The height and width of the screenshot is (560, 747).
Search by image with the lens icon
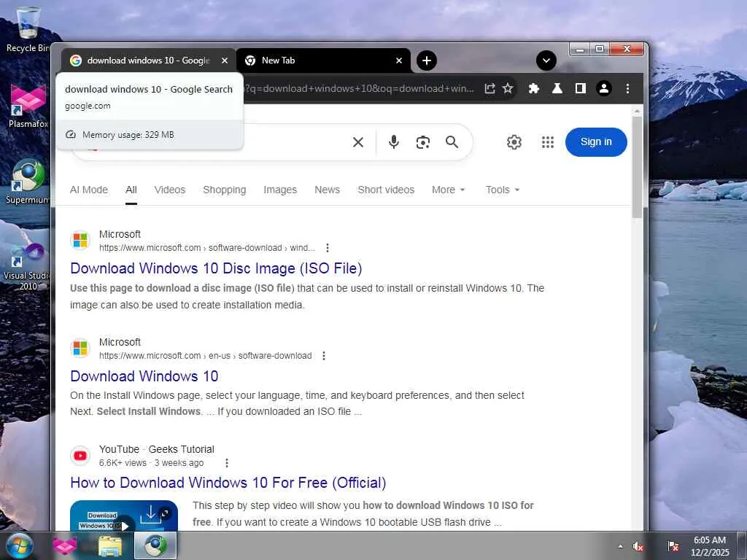click(423, 142)
